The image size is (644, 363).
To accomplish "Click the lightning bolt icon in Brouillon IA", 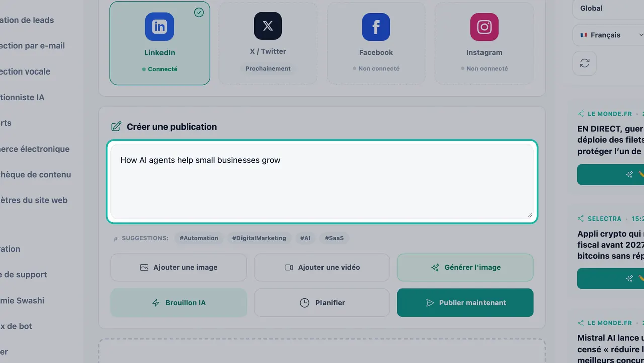I will point(156,303).
